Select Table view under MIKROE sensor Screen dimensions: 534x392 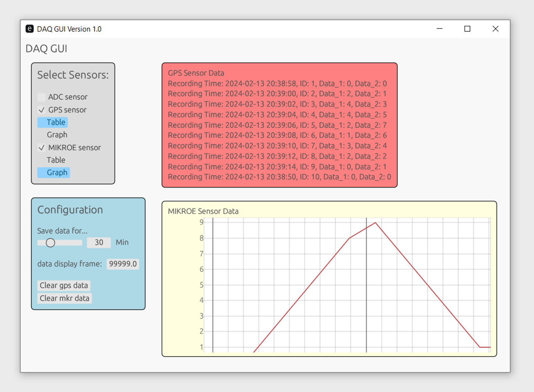point(56,160)
